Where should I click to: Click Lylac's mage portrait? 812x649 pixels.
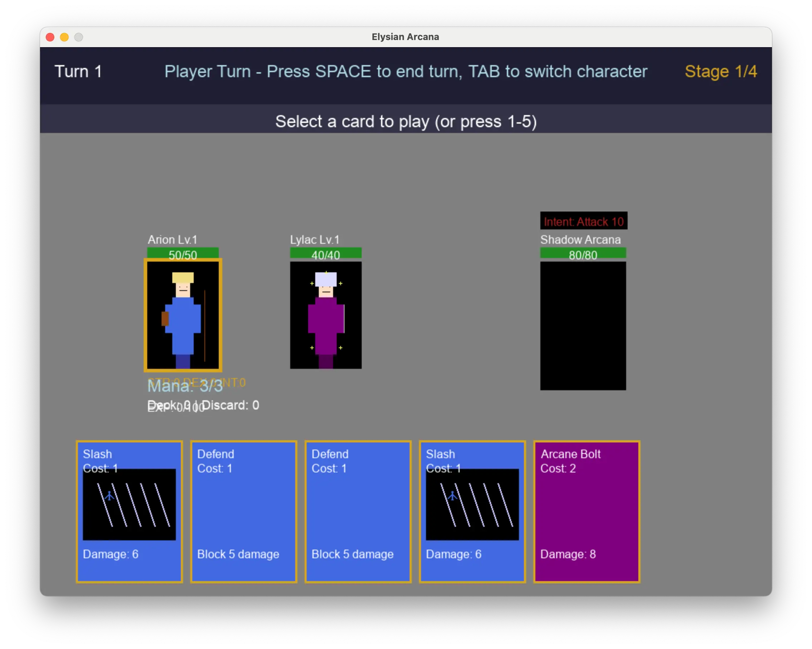point(326,315)
